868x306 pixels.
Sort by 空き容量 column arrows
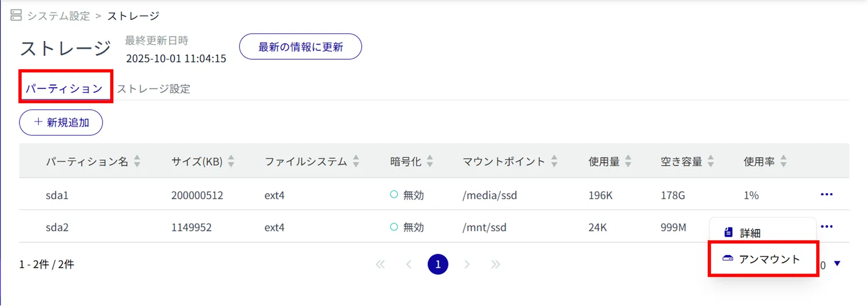710,161
